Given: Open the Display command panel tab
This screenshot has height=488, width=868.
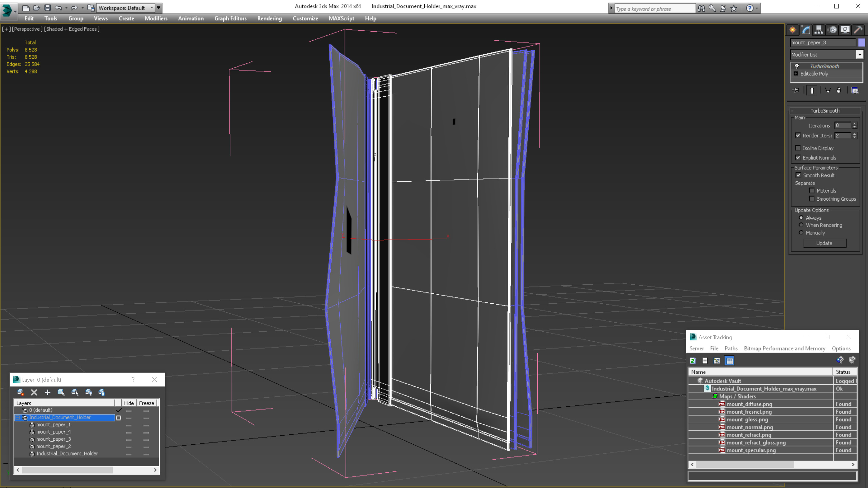Looking at the screenshot, I should point(845,30).
